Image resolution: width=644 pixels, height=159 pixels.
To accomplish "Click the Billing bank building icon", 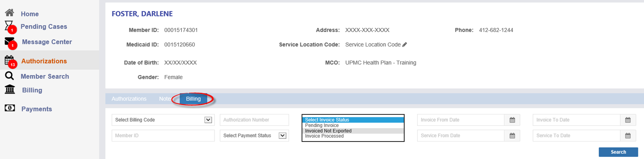I will 10,89.
